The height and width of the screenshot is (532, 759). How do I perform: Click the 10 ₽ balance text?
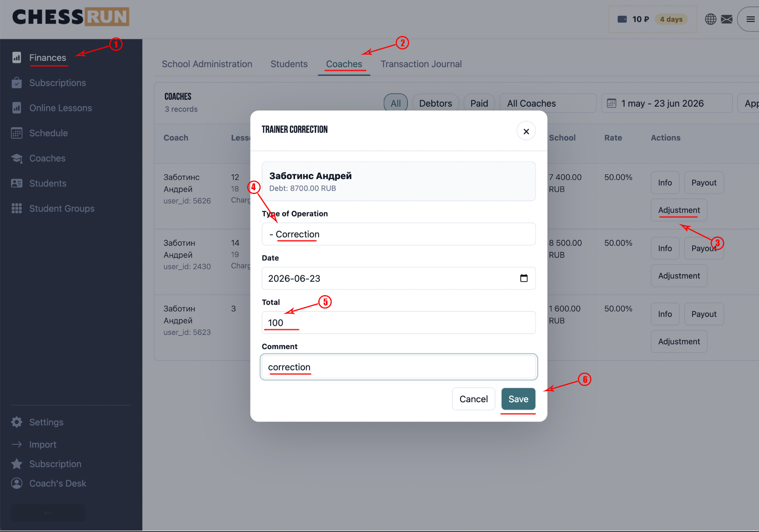(x=640, y=19)
